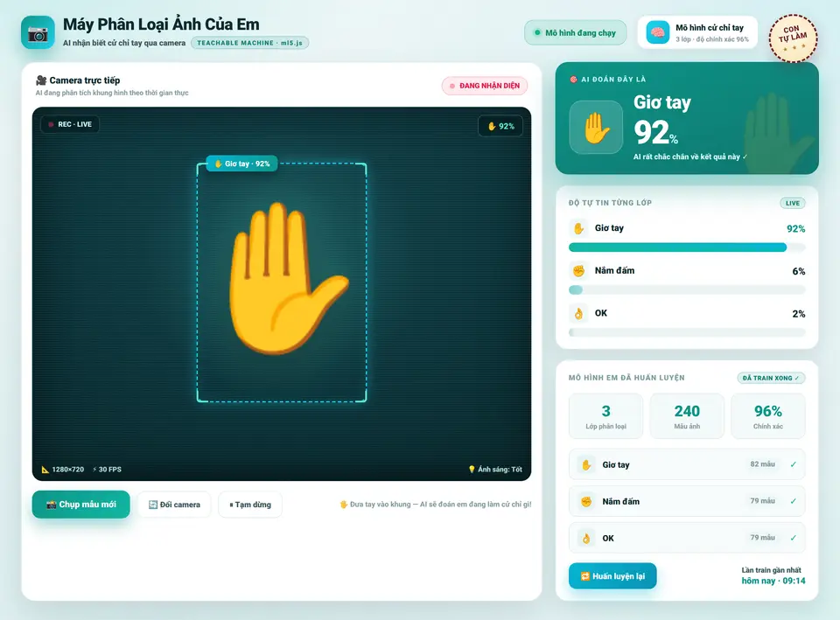This screenshot has height=620, width=840.
Task: Pause recognition with Tạm dừng button
Action: [x=250, y=505]
